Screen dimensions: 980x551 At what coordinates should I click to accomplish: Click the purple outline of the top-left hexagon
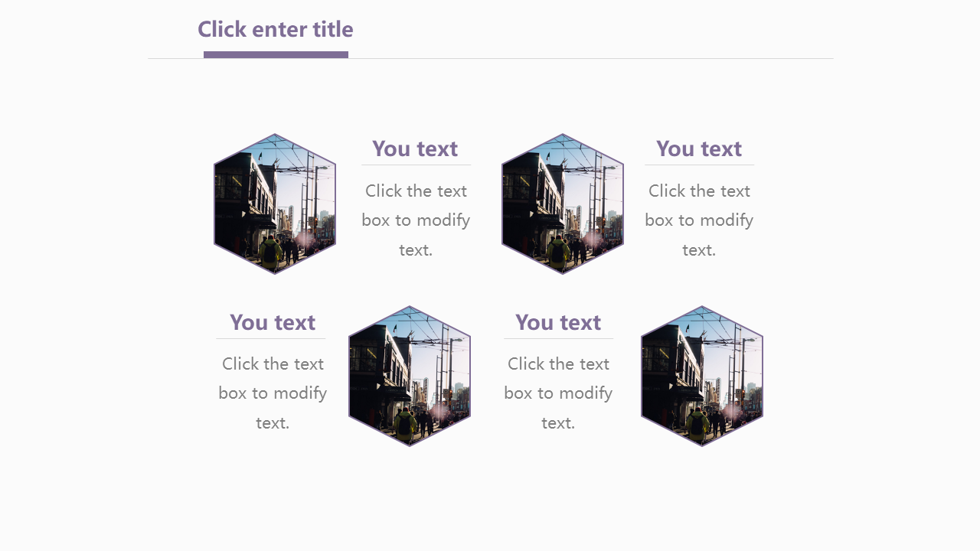click(x=214, y=204)
